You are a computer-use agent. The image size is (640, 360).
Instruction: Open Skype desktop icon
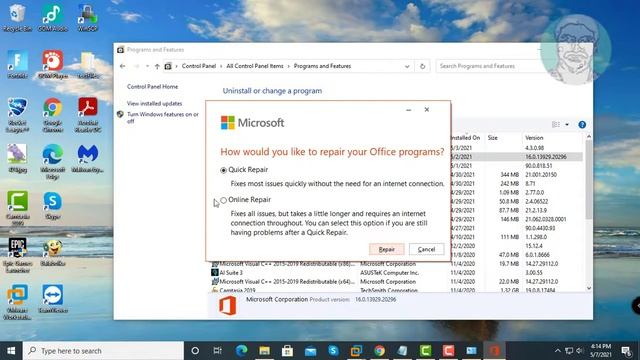[53, 205]
